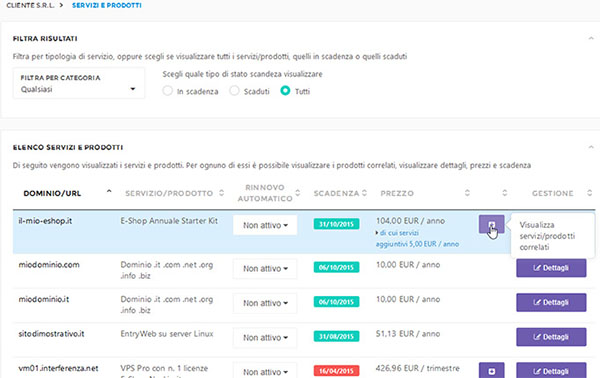Image resolution: width=600 pixels, height=378 pixels.
Task: Open Dettagli for vm01.interferenza.net
Action: point(551,370)
